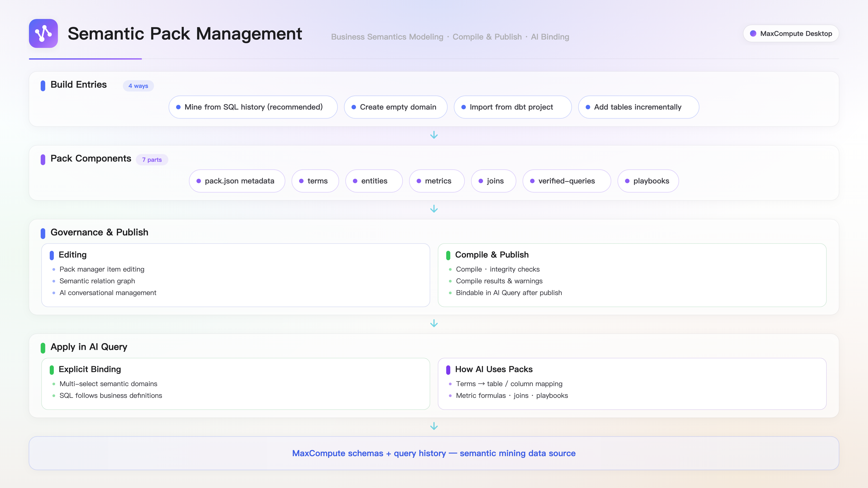
Task: Click Semantic relation graph item
Action: coord(97,281)
